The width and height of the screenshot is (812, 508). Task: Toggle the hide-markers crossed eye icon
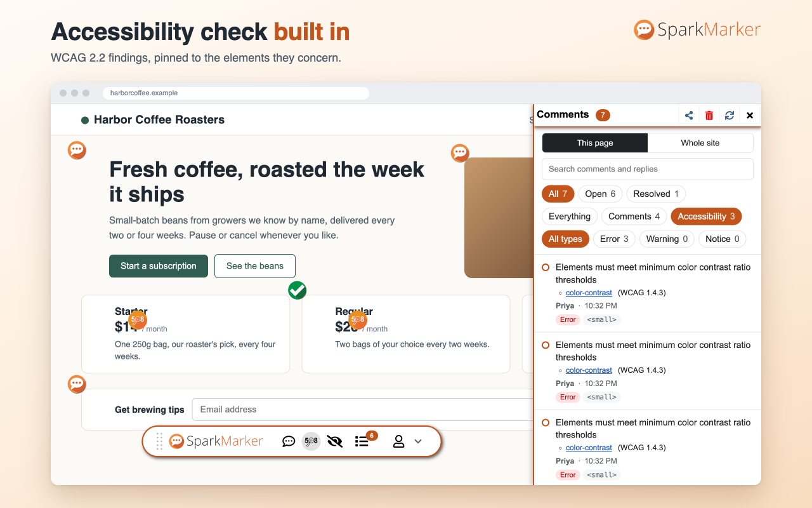(x=335, y=441)
